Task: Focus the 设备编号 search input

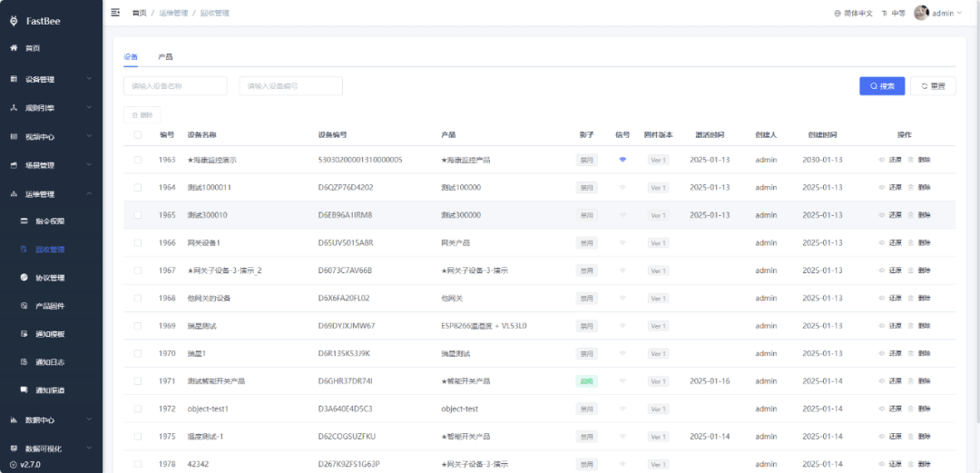Action: [x=290, y=86]
